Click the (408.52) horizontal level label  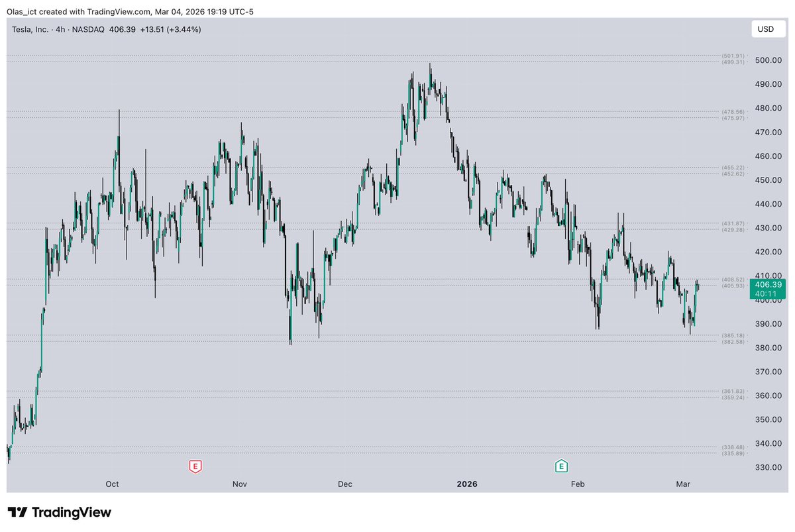pyautogui.click(x=733, y=279)
